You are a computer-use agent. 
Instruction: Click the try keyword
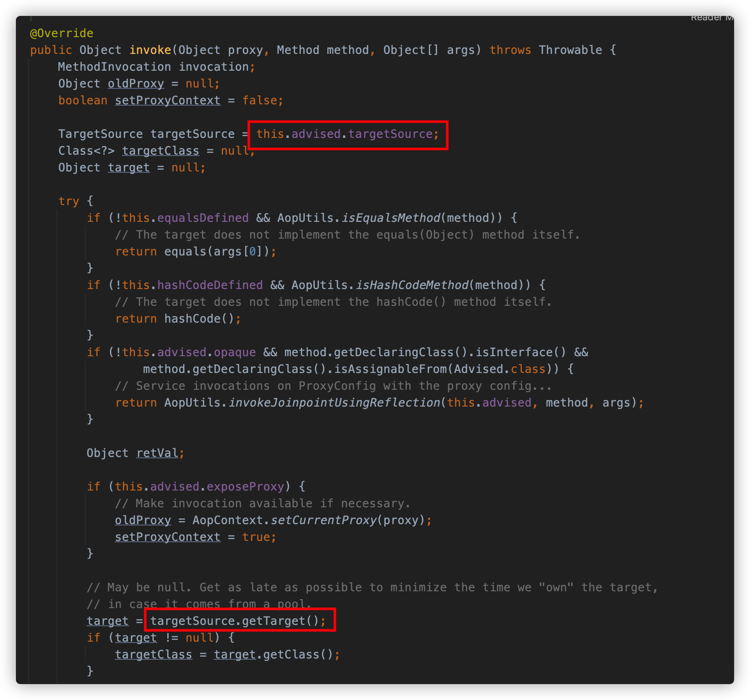(68, 201)
